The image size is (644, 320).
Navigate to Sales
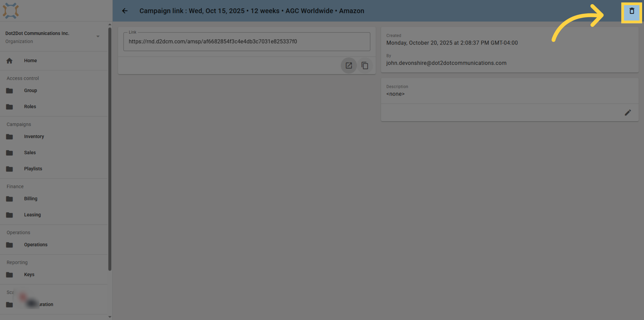[x=54, y=153]
